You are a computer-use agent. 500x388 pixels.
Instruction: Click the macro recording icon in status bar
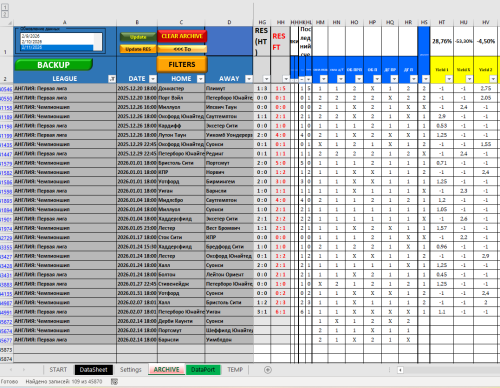[x=114, y=382]
